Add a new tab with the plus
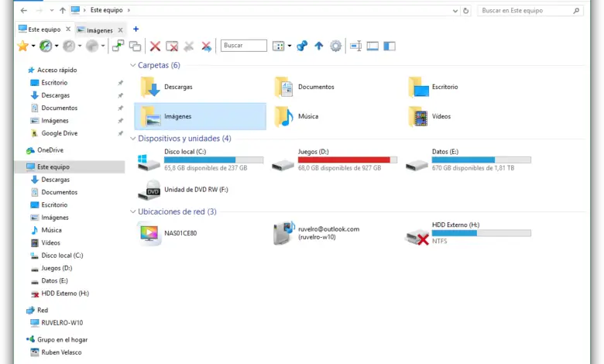Viewport: 604px width, 364px height. point(136,29)
